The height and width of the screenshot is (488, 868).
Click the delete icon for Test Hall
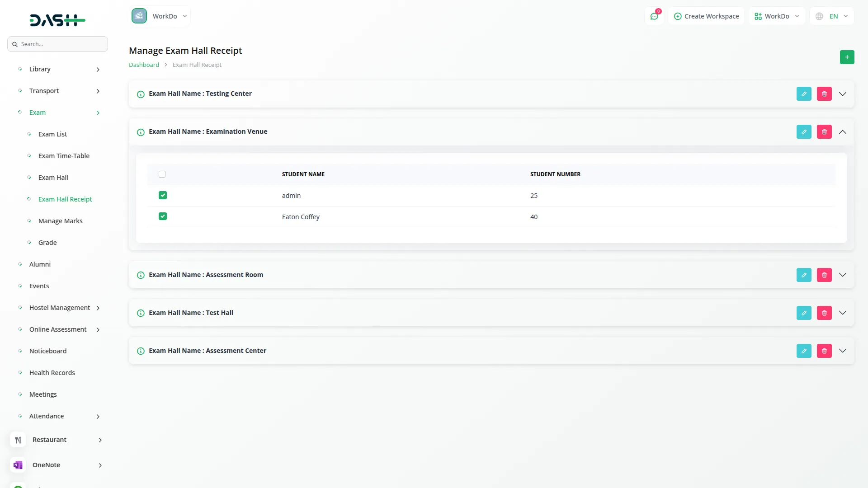(x=824, y=312)
